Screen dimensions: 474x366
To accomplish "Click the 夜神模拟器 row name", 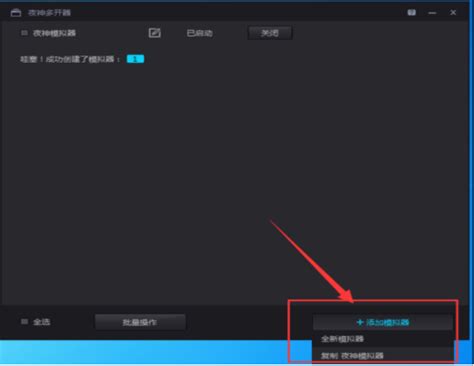I will (x=54, y=33).
